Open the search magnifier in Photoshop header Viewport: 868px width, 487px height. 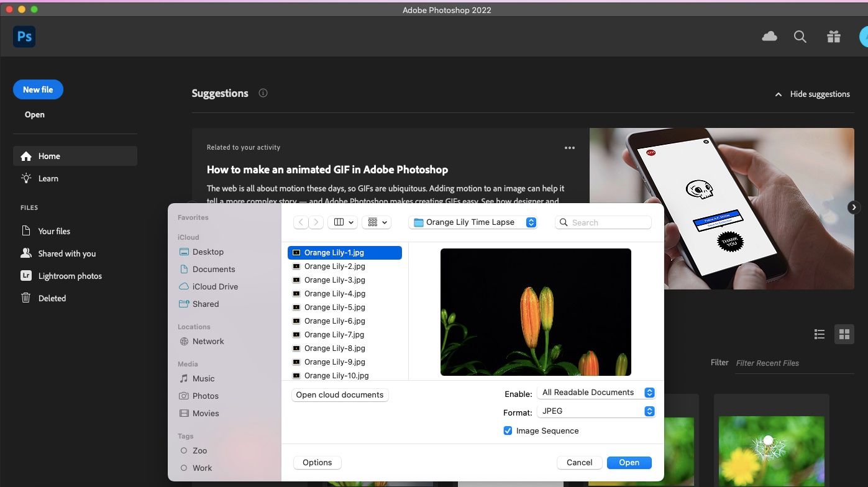pyautogui.click(x=800, y=37)
